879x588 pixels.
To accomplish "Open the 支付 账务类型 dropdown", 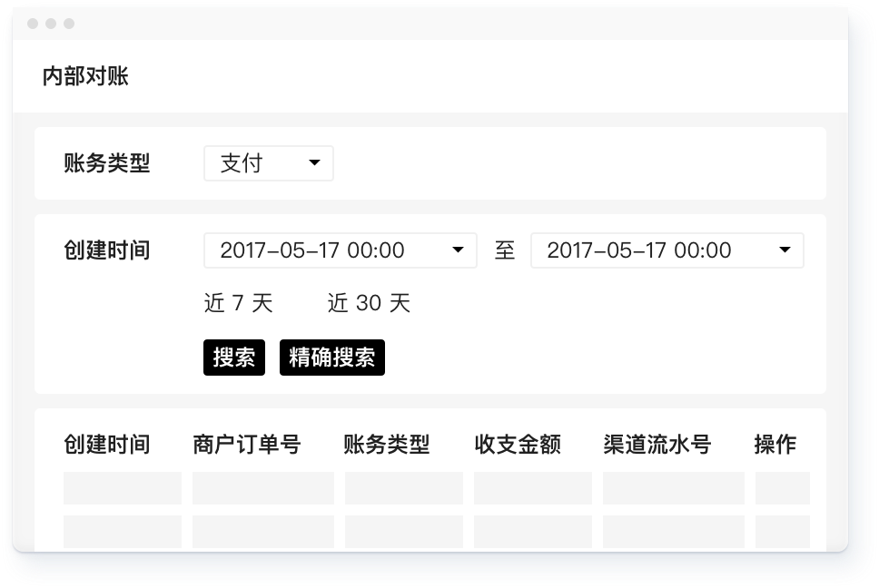I will click(x=268, y=163).
